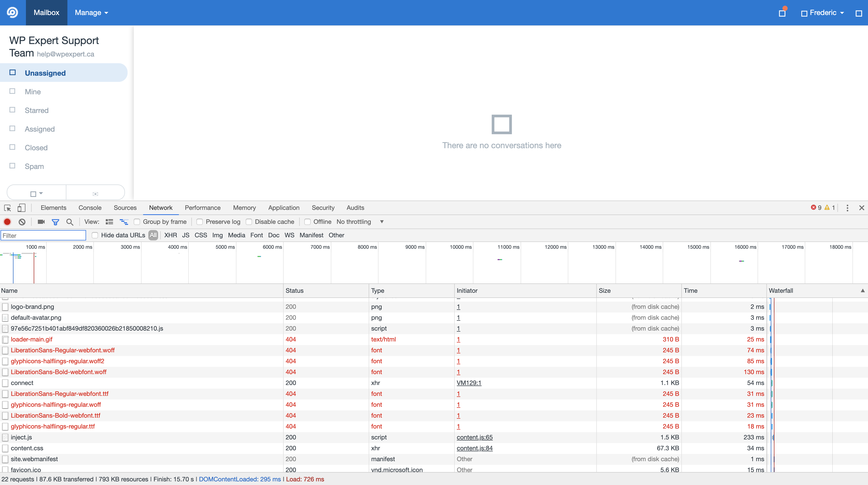Check the Disable cache option
868x485 pixels.
249,222
